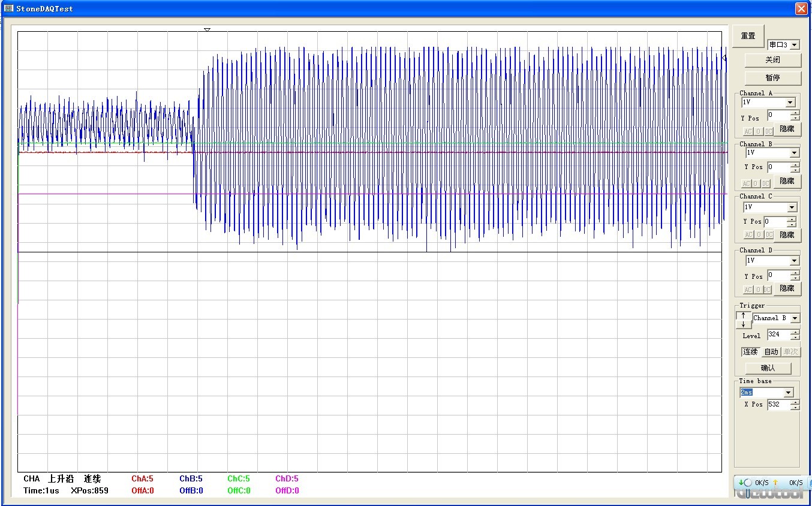The height and width of the screenshot is (506, 812).
Task: Hide Channel C with its 隐藏 button
Action: pos(787,234)
